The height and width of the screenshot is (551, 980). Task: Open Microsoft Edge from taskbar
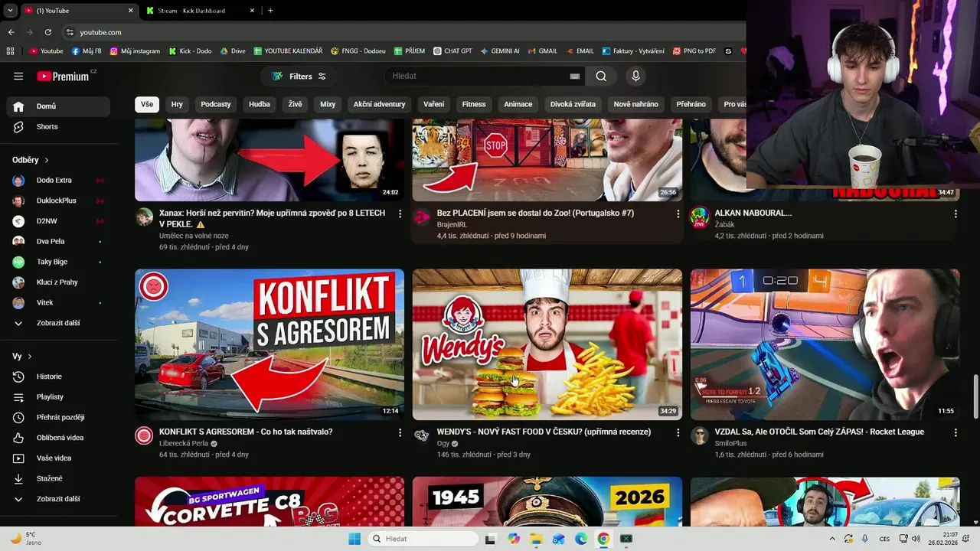581,539
